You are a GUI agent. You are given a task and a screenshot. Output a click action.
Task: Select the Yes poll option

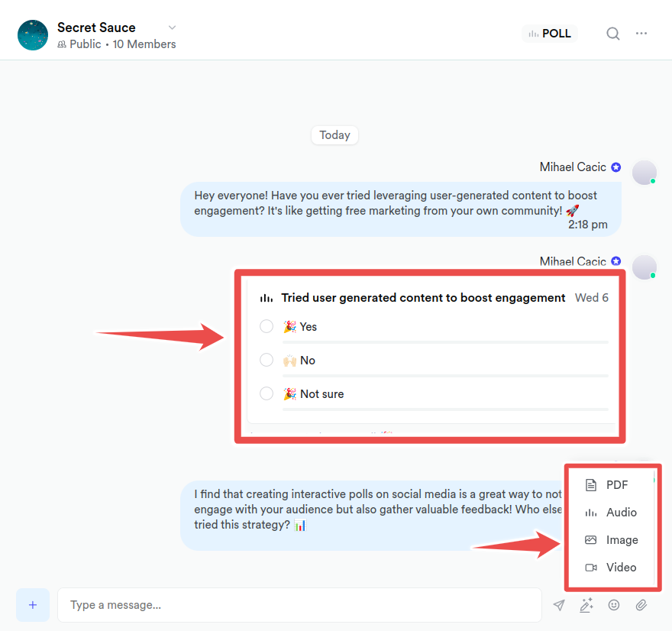[267, 326]
